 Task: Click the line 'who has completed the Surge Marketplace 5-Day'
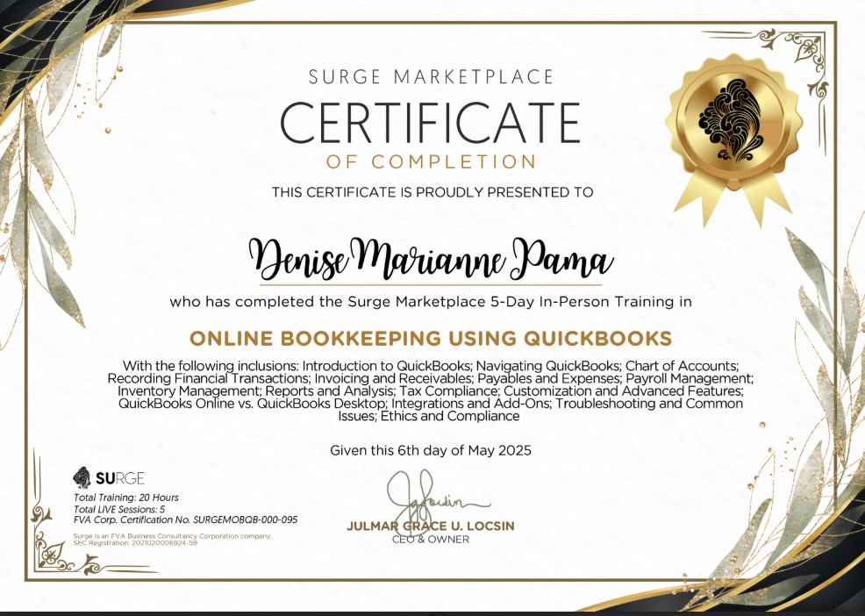pos(430,302)
